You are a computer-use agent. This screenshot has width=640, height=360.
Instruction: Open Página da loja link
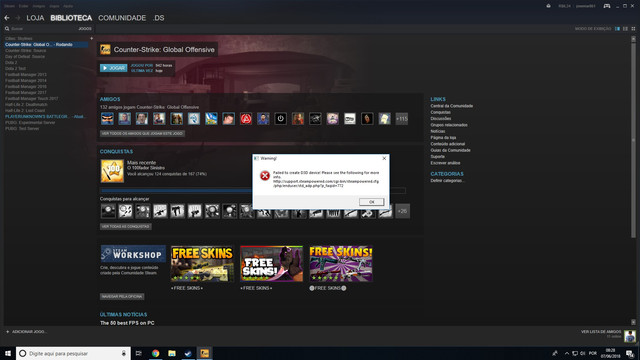click(443, 138)
